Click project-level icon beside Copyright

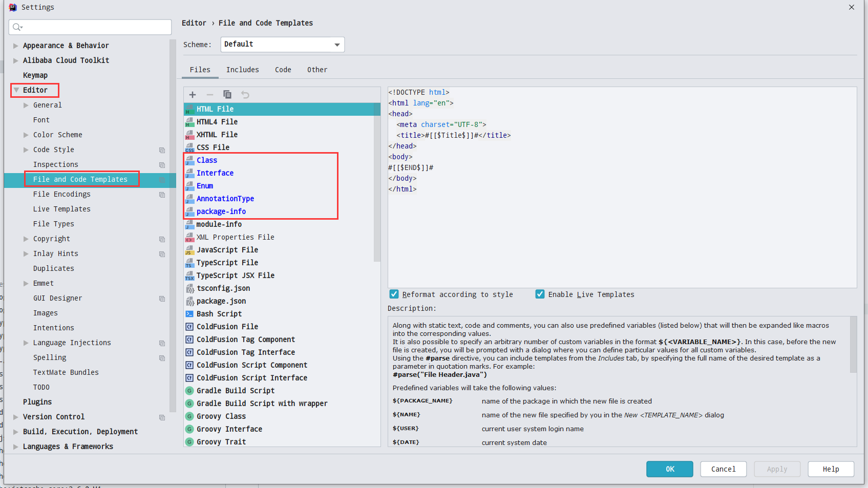[162, 239]
